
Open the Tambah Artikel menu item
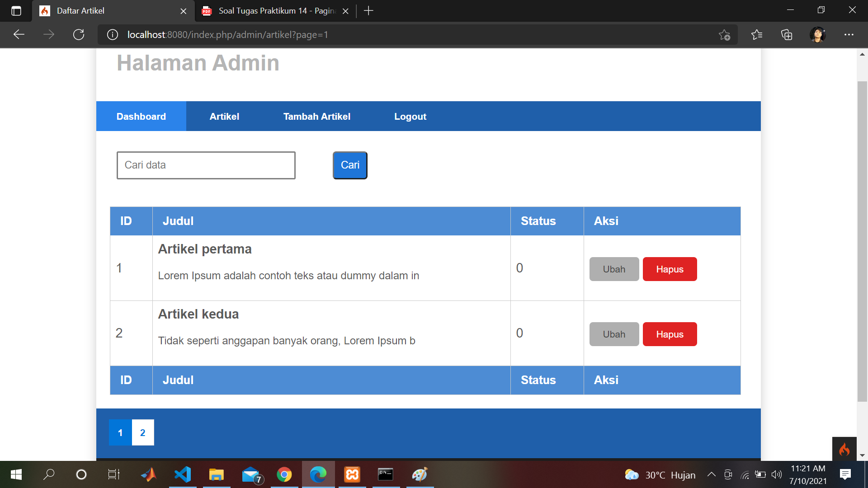[x=316, y=116]
